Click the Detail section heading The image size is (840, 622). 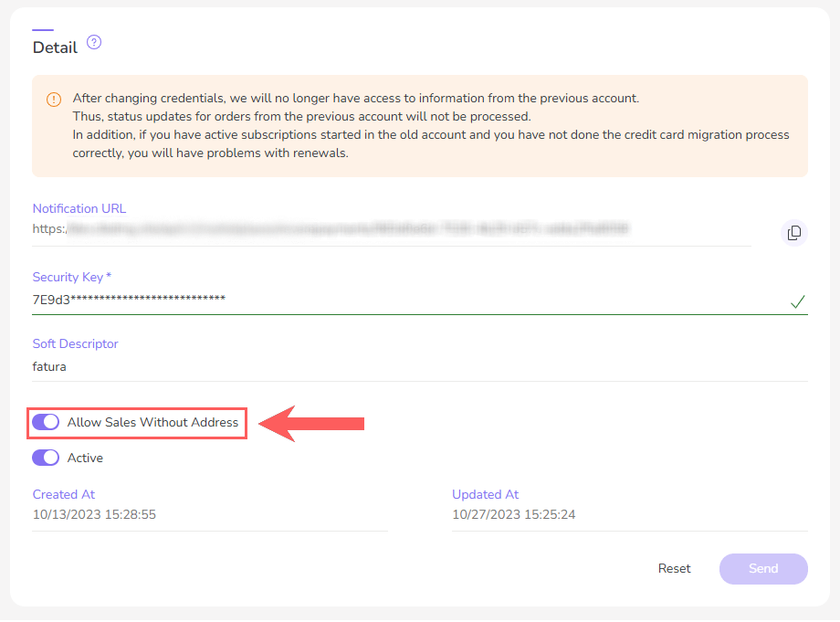pyautogui.click(x=55, y=47)
